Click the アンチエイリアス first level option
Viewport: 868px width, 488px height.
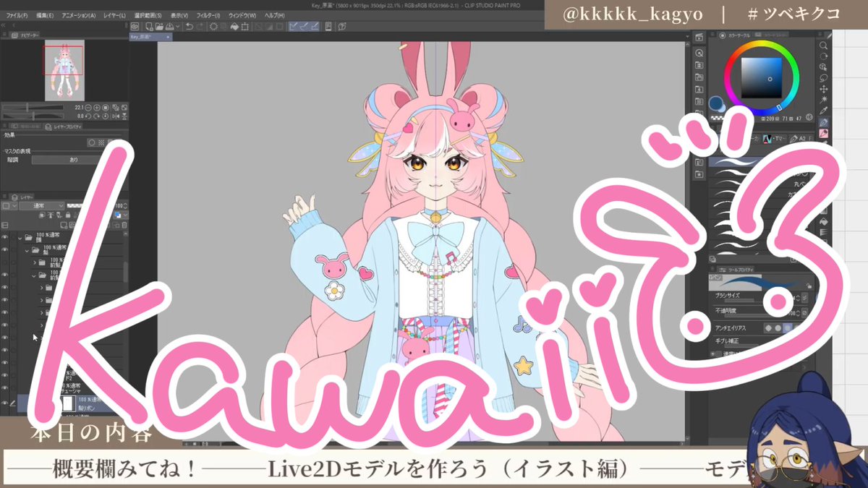768,328
